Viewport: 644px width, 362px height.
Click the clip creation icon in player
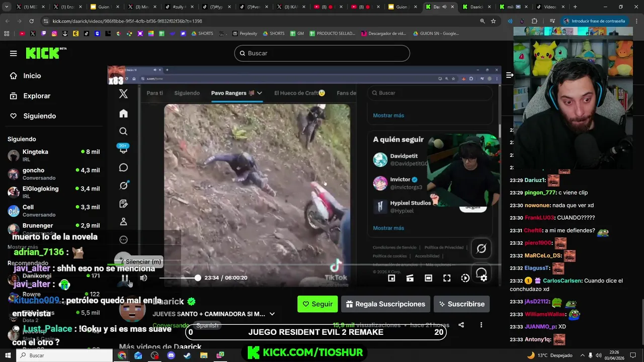410,278
